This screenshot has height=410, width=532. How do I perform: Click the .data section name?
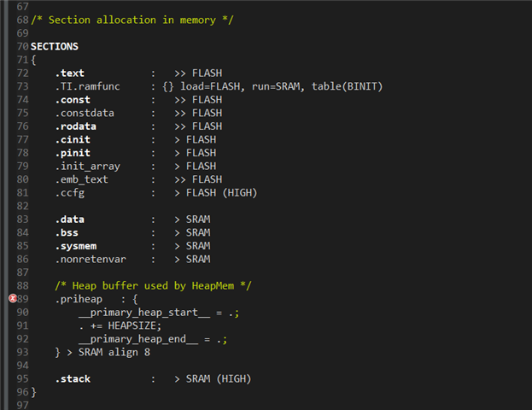[70, 220]
